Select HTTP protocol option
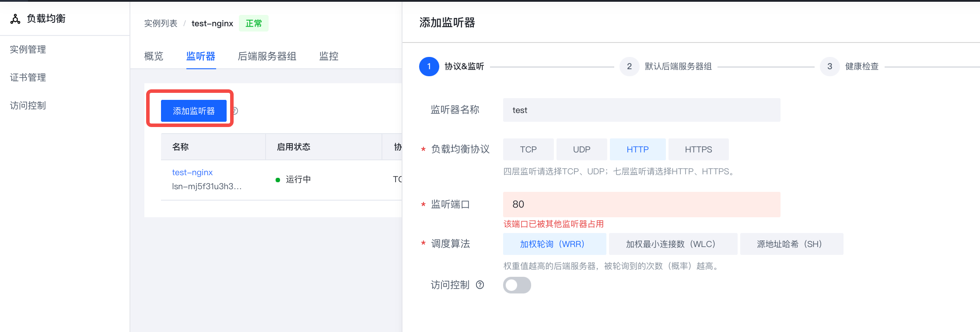 pos(637,149)
